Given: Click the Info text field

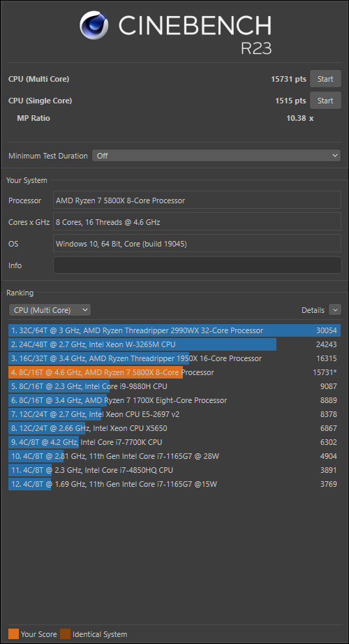Looking at the screenshot, I should [197, 265].
